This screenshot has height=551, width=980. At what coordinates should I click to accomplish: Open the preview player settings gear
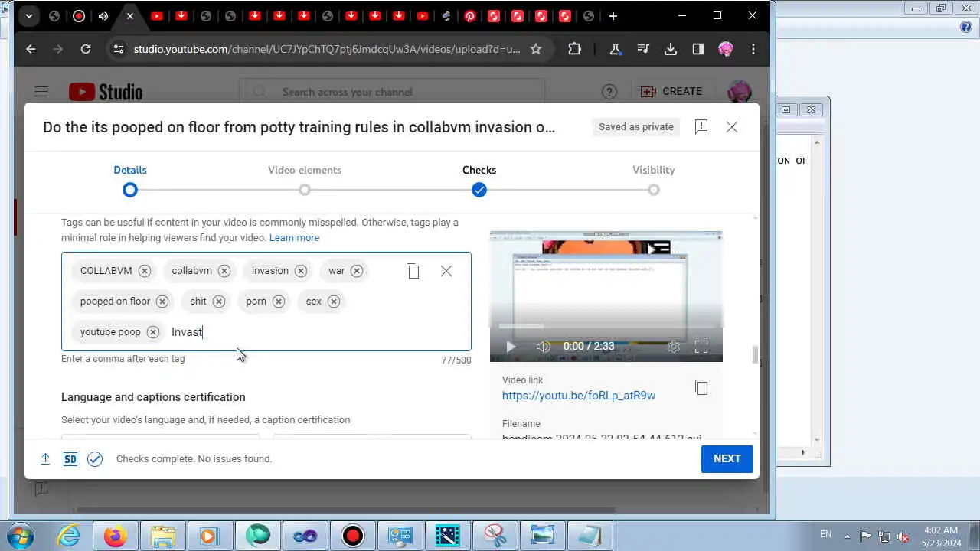[674, 347]
